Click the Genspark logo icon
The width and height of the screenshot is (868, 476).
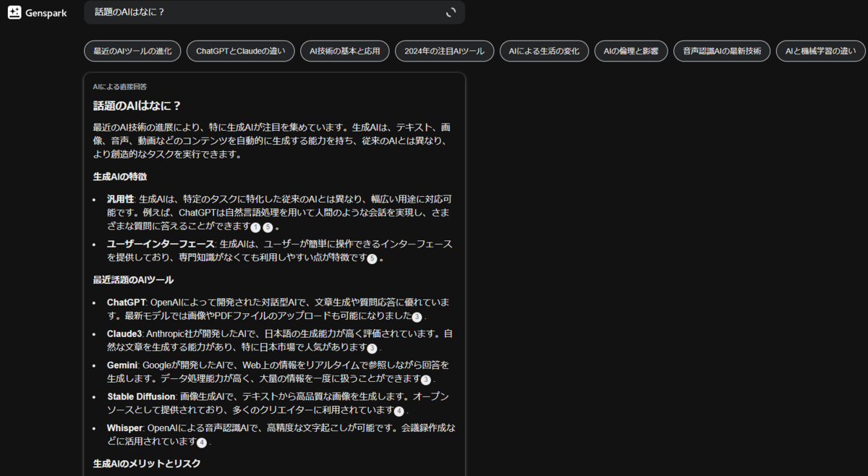point(14,12)
